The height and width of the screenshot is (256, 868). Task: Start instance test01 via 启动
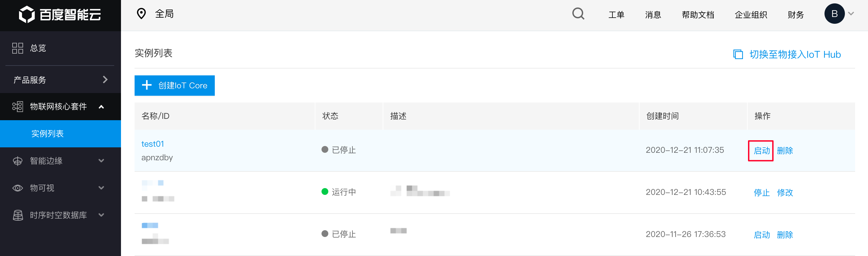762,151
